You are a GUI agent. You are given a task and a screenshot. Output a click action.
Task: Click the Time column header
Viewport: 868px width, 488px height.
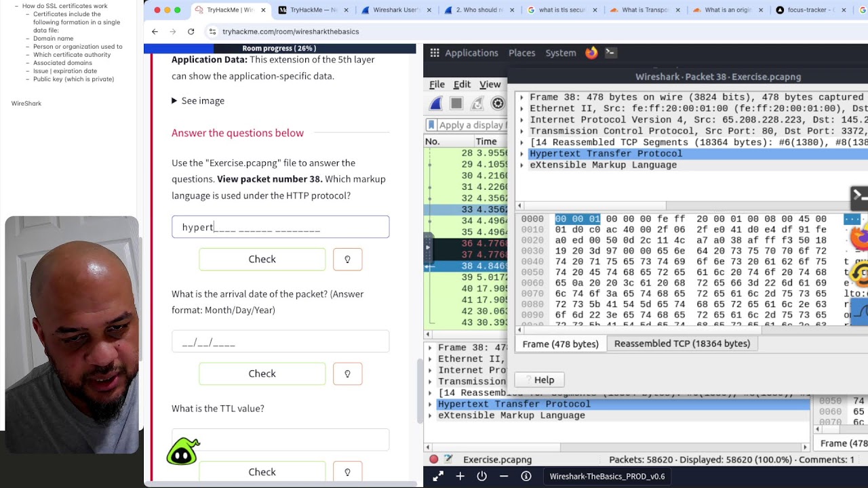(486, 141)
